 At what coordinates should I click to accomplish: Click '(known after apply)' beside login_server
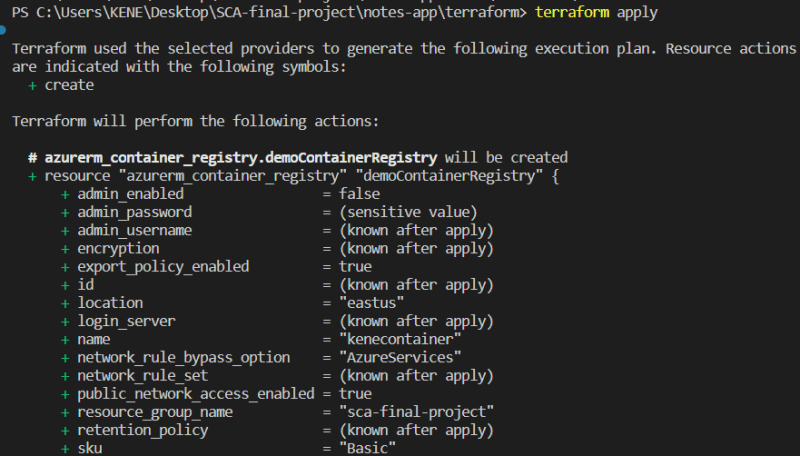pos(417,321)
